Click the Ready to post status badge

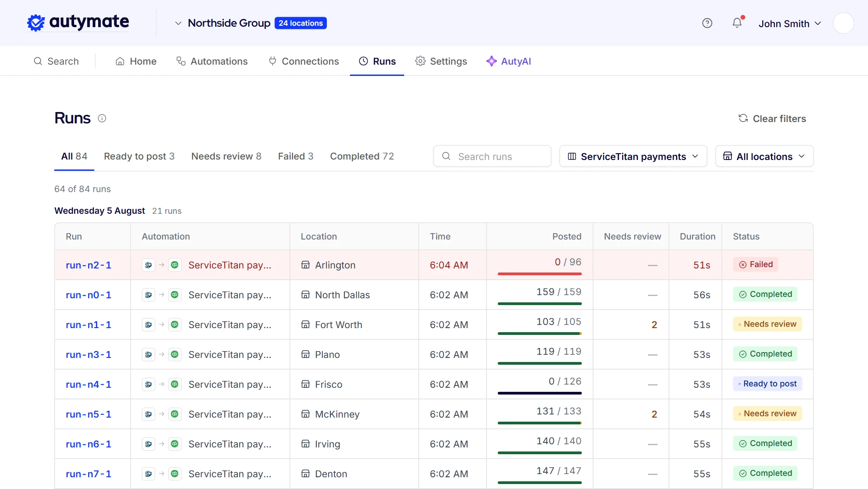pyautogui.click(x=767, y=384)
